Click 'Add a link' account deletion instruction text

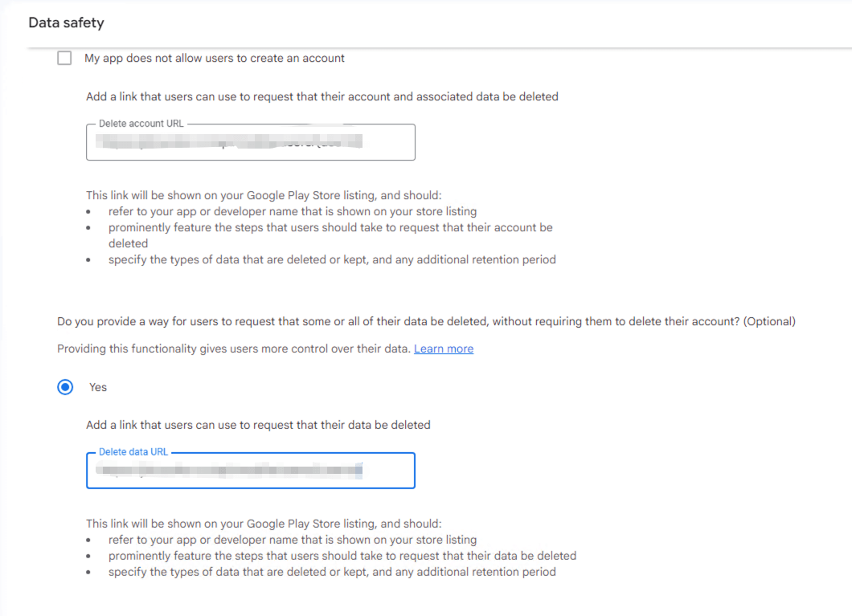pyautogui.click(x=322, y=96)
